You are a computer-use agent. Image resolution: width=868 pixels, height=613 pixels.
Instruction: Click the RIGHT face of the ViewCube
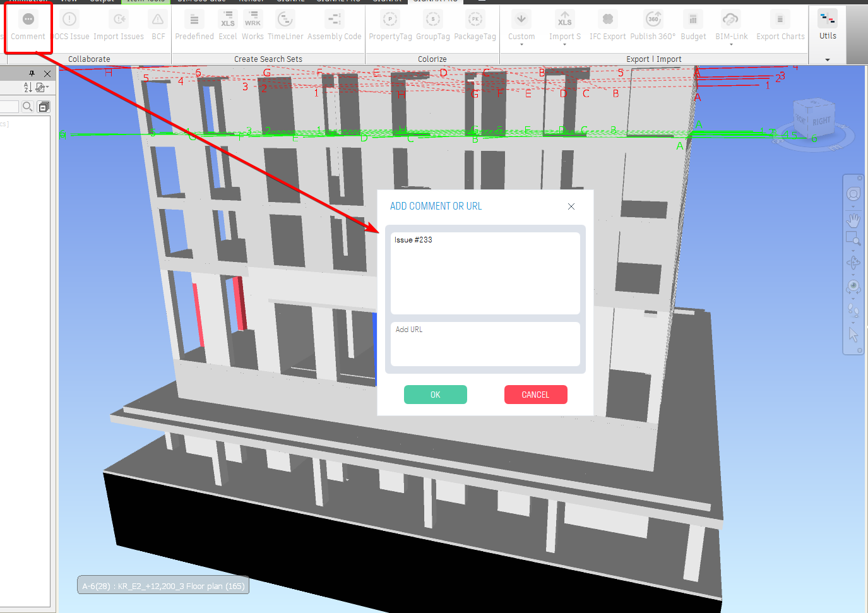click(x=821, y=121)
